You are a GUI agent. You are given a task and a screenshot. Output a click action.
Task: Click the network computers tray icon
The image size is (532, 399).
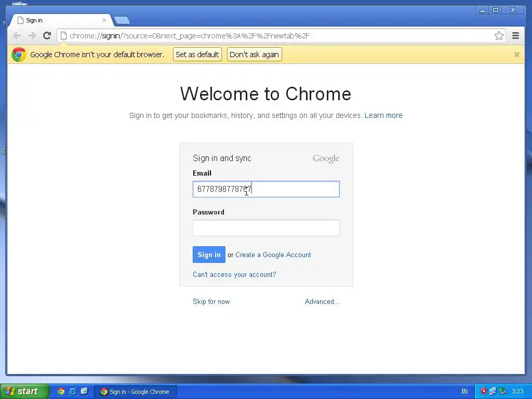pos(493,391)
